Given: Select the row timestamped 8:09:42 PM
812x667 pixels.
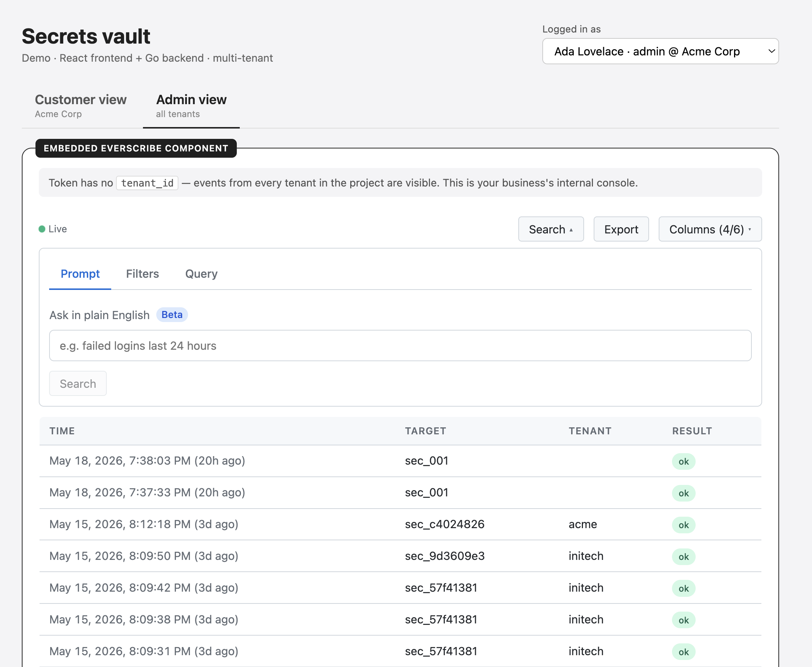Looking at the screenshot, I should coord(400,588).
